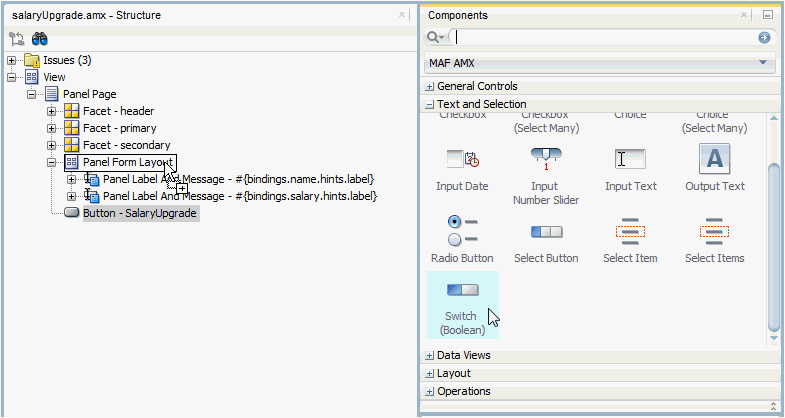Click the Facet - secondary icon
785x418 pixels.
pyautogui.click(x=72, y=145)
